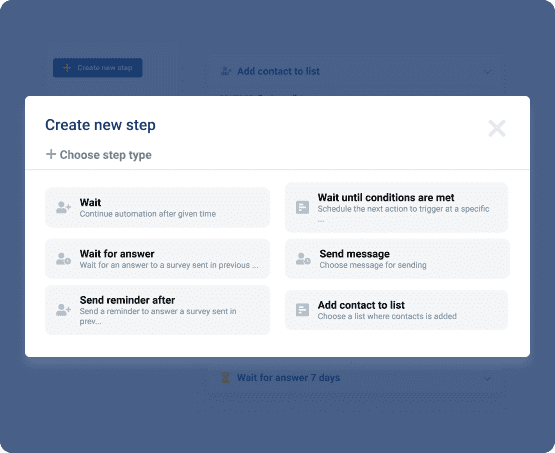Click the person-plus icon on Send reminder after

(x=63, y=310)
